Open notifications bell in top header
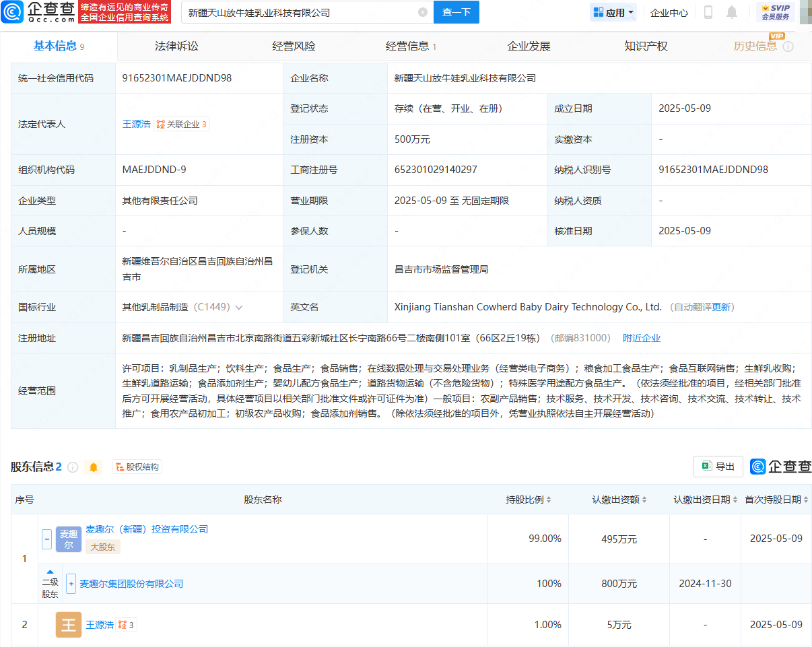The height and width of the screenshot is (647, 812). 732,12
